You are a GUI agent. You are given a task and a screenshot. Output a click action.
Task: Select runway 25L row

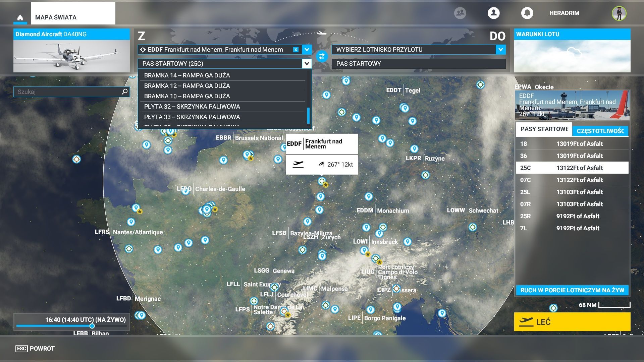click(x=572, y=192)
